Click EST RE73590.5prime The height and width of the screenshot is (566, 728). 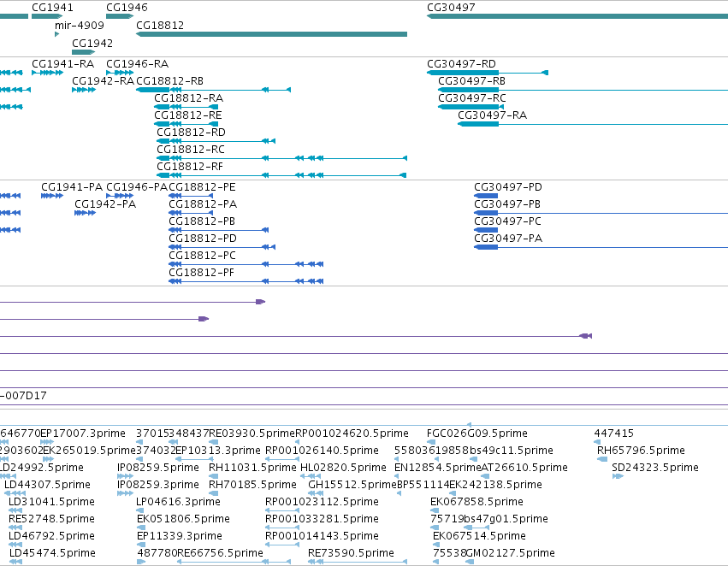tap(351, 553)
